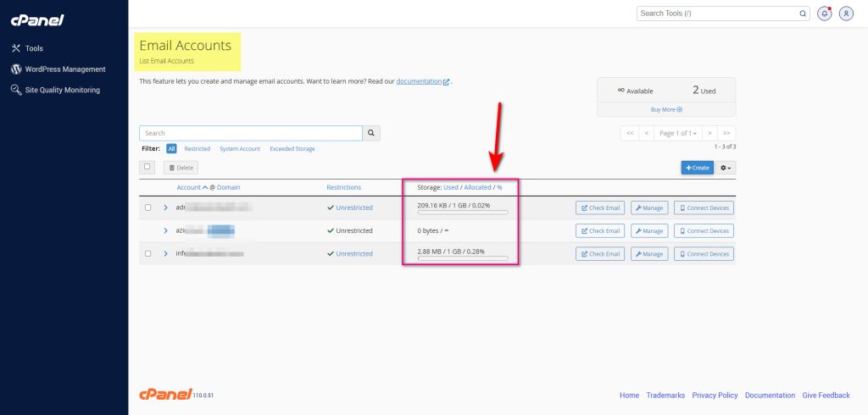Manage the info account
This screenshot has width=868, height=415.
[649, 254]
